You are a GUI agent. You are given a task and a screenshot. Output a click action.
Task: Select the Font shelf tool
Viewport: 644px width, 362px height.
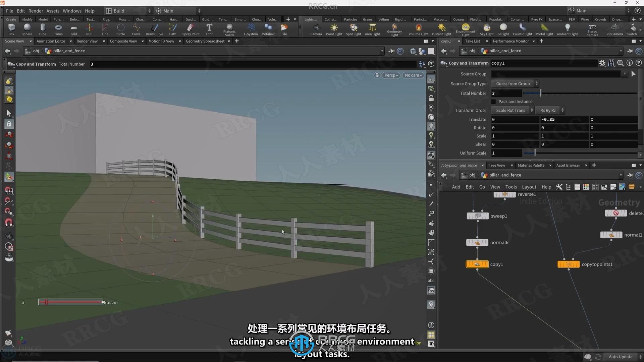pyautogui.click(x=209, y=29)
